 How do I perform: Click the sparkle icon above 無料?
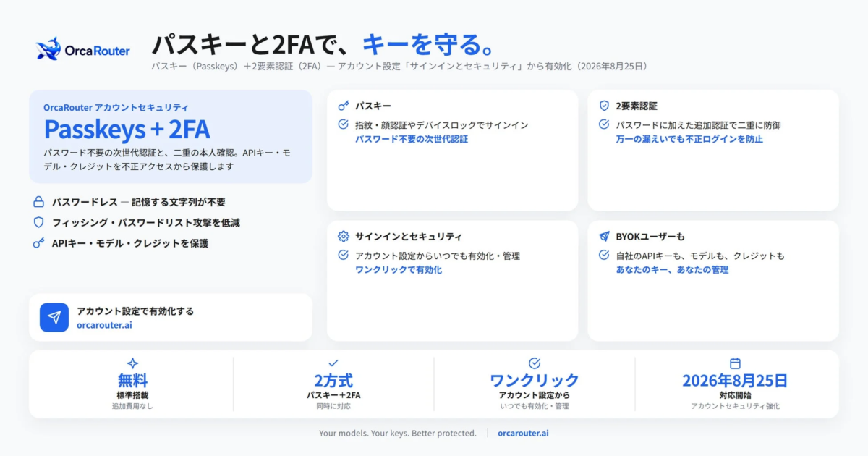(x=132, y=363)
